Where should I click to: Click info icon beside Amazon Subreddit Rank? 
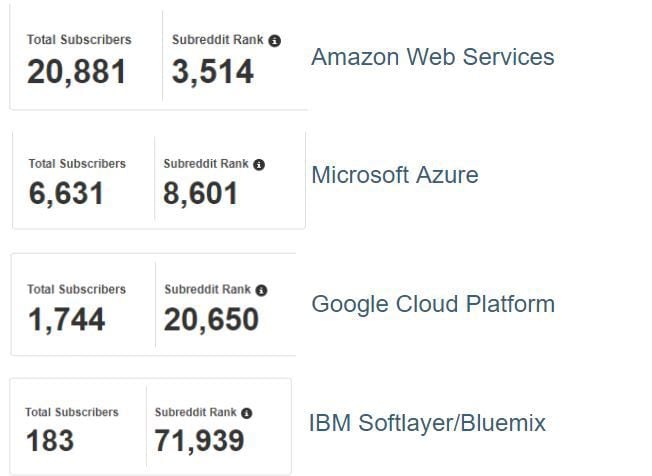[x=274, y=41]
